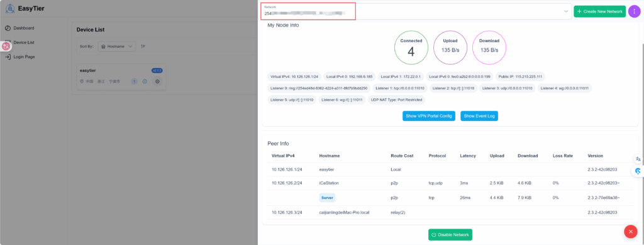644x245 pixels.
Task: Expand the Network selection dropdown arrow
Action: point(566,11)
